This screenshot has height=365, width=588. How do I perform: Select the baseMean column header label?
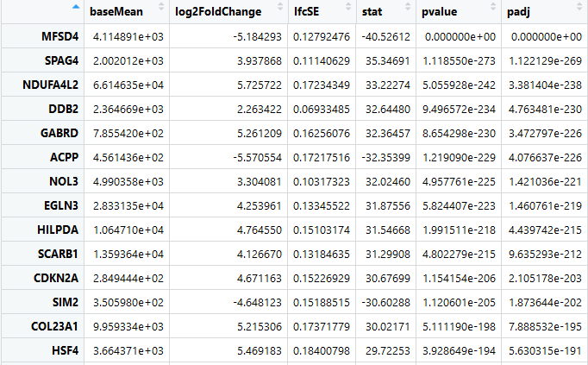point(116,12)
